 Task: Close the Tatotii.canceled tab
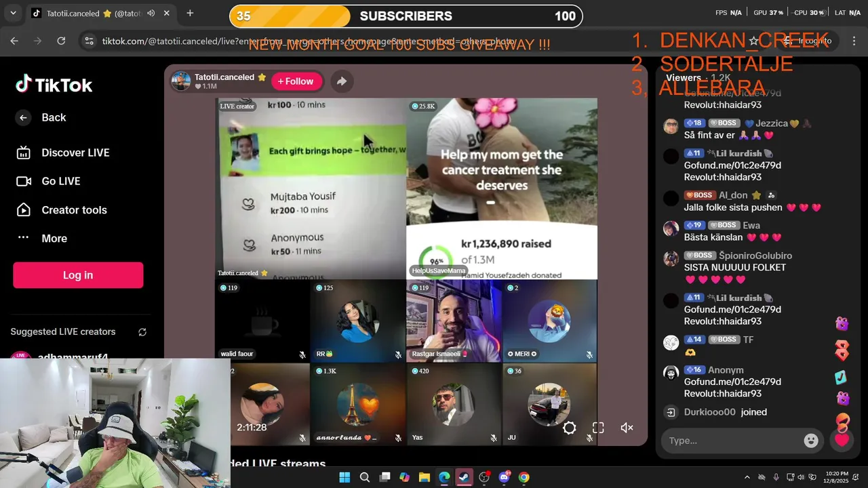166,13
